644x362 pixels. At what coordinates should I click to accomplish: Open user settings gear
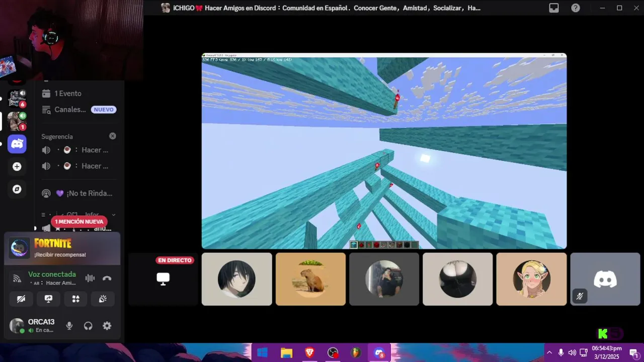click(x=107, y=326)
